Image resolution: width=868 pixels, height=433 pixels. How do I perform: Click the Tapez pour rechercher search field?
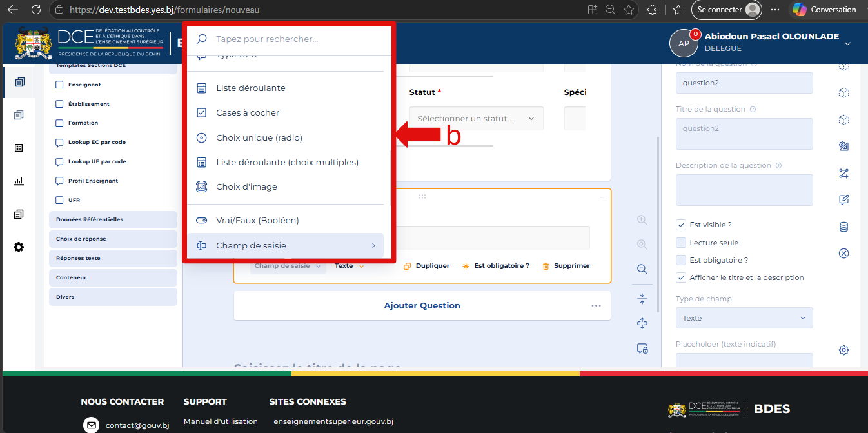coord(297,39)
